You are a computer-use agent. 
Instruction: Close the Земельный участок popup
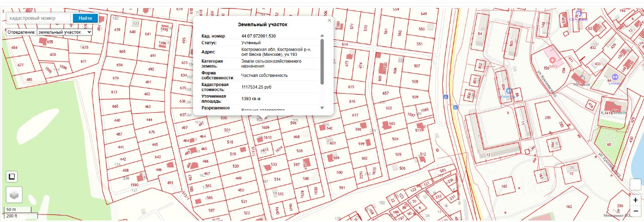pyautogui.click(x=330, y=21)
